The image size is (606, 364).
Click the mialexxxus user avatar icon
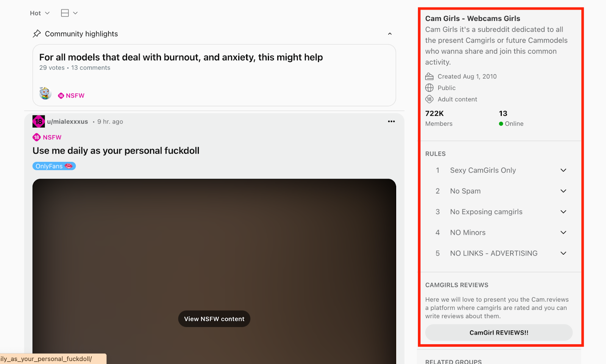pyautogui.click(x=39, y=121)
